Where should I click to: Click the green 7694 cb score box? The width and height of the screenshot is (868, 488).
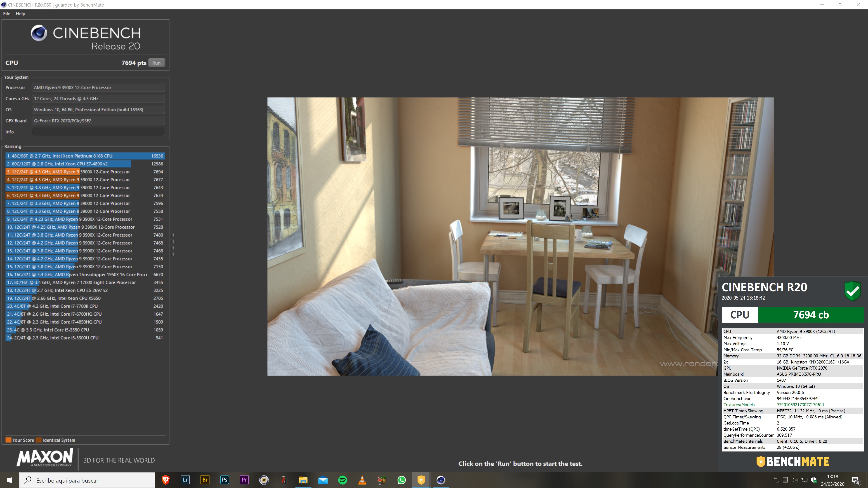811,314
